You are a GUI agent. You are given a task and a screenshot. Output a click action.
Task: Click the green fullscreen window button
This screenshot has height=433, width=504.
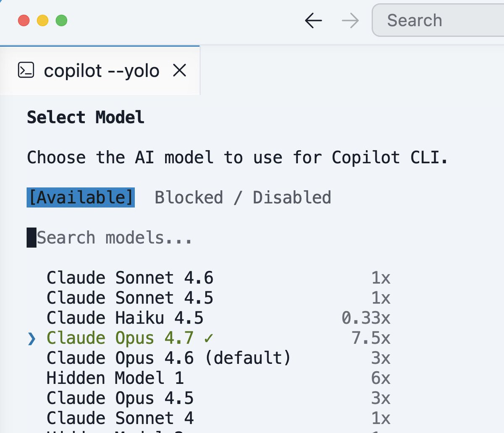coord(61,20)
